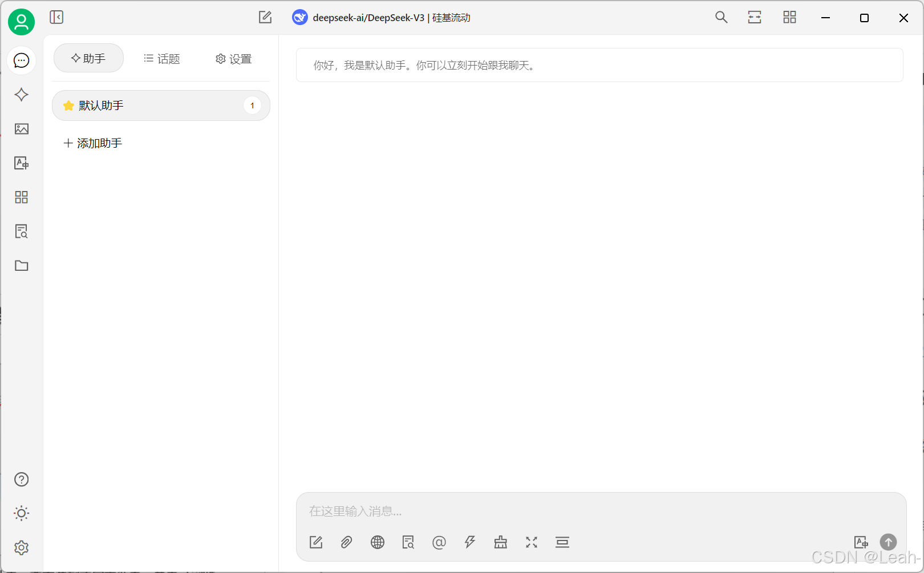Open the DeepSeek-V3 model selector

[x=381, y=18]
